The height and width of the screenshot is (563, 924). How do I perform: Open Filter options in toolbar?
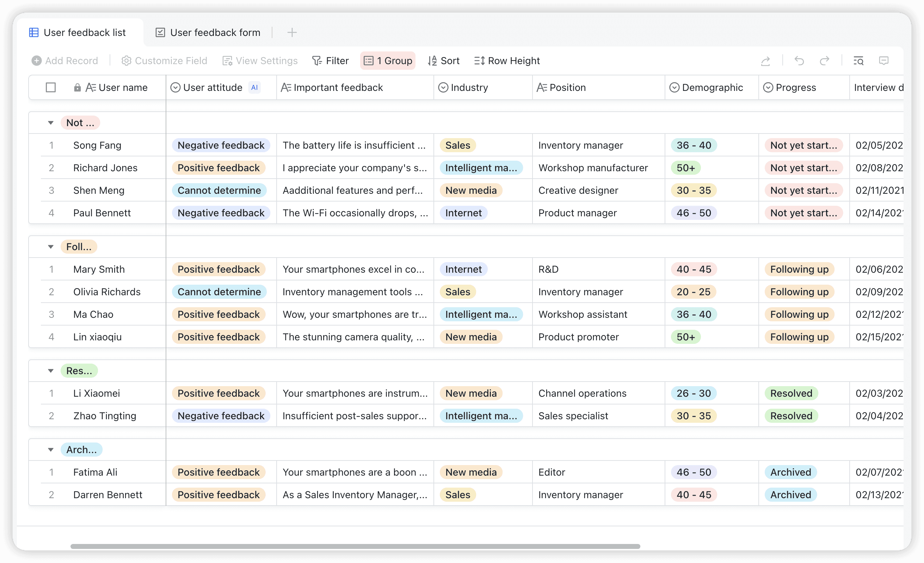[x=330, y=61]
